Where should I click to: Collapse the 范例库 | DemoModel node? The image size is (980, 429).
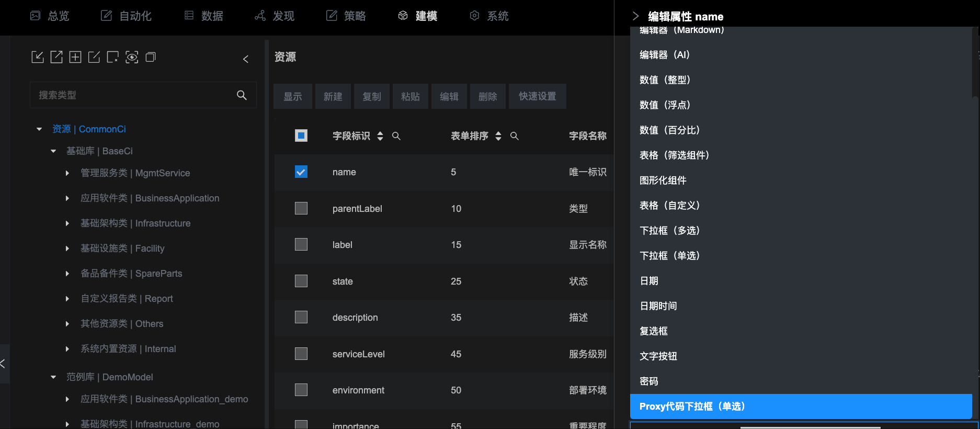click(x=53, y=377)
